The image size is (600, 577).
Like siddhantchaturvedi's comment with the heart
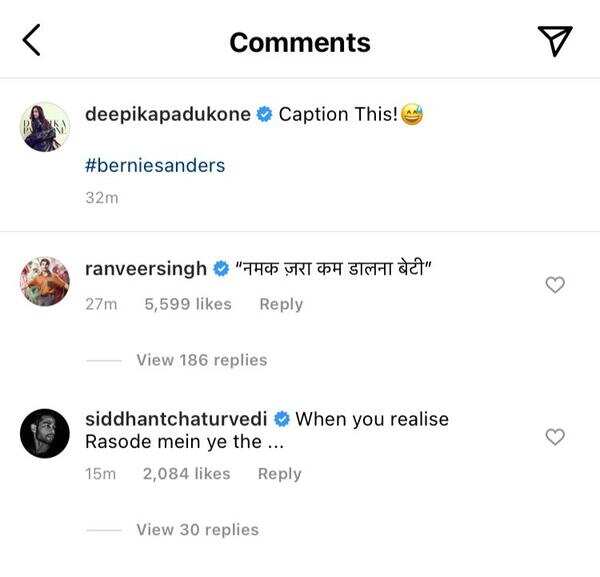pyautogui.click(x=555, y=437)
